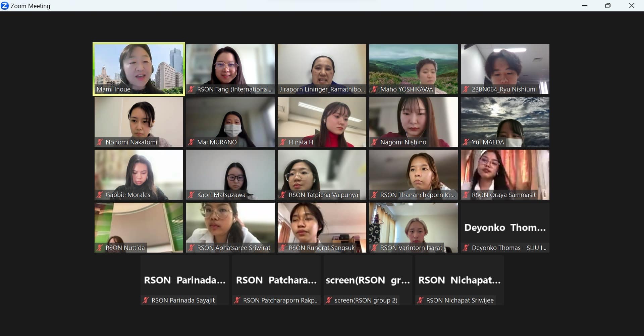Click the Zoom logo in title bar
This screenshot has height=336, width=644.
point(5,6)
